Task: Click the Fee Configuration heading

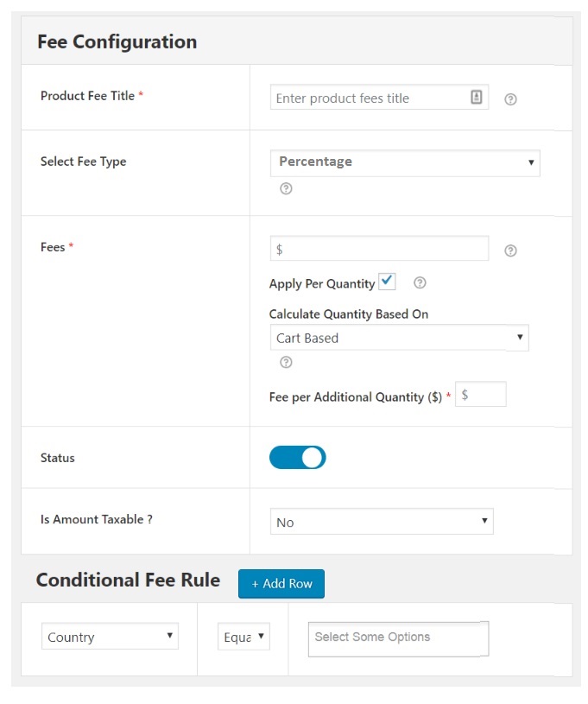Action: pos(117,41)
